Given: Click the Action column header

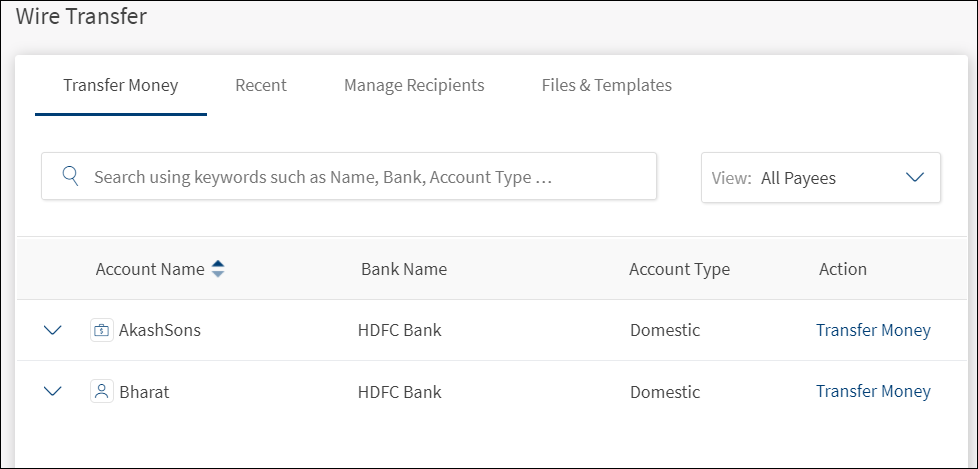Looking at the screenshot, I should (x=842, y=269).
